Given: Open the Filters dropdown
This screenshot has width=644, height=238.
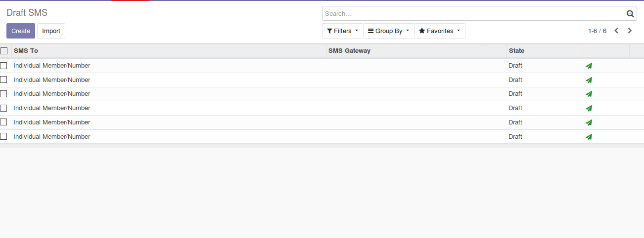Looking at the screenshot, I should 342,31.
